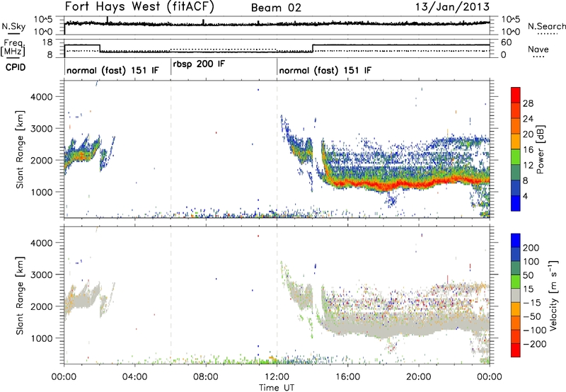Click velocity colorbar tick value '50'
This screenshot has width=566, height=392.
click(529, 275)
